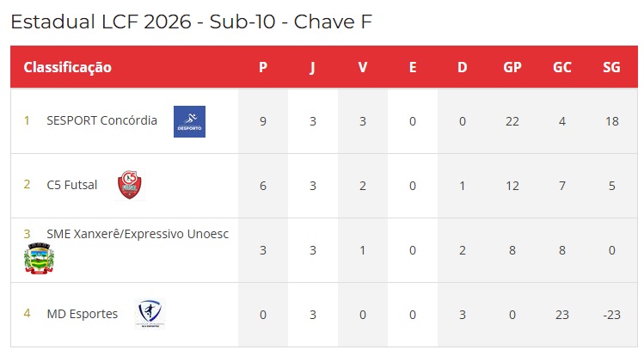Click the GP goals-for column header
Viewport: 644px width, 362px height.
(x=512, y=67)
